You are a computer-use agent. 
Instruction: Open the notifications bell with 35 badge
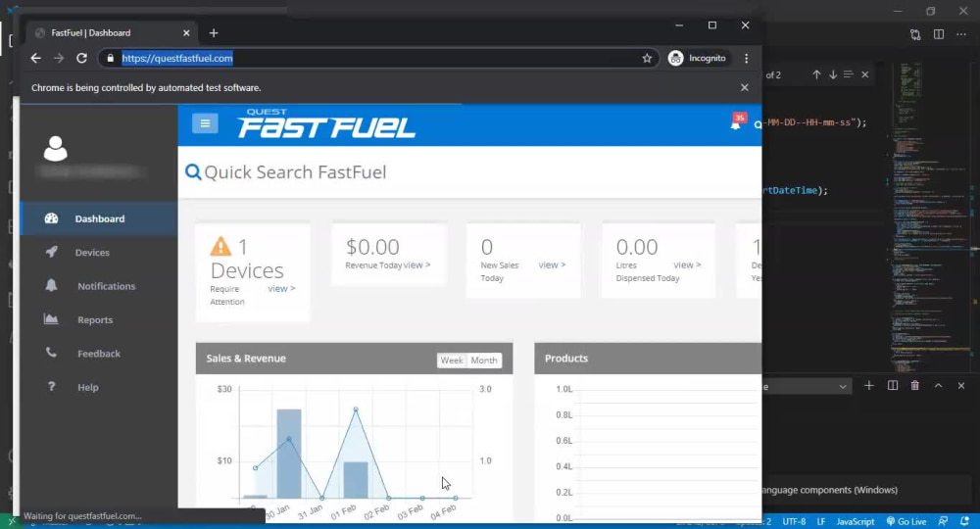coord(736,124)
